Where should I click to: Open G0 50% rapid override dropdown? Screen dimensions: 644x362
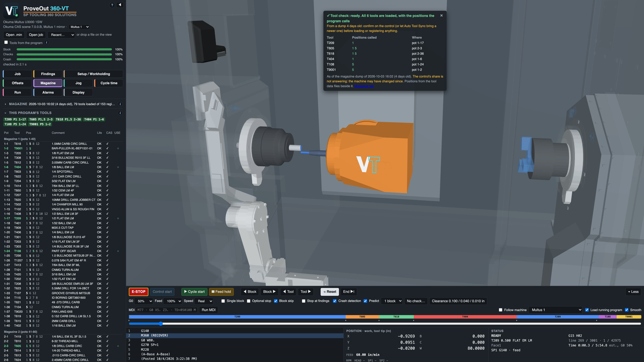click(144, 301)
